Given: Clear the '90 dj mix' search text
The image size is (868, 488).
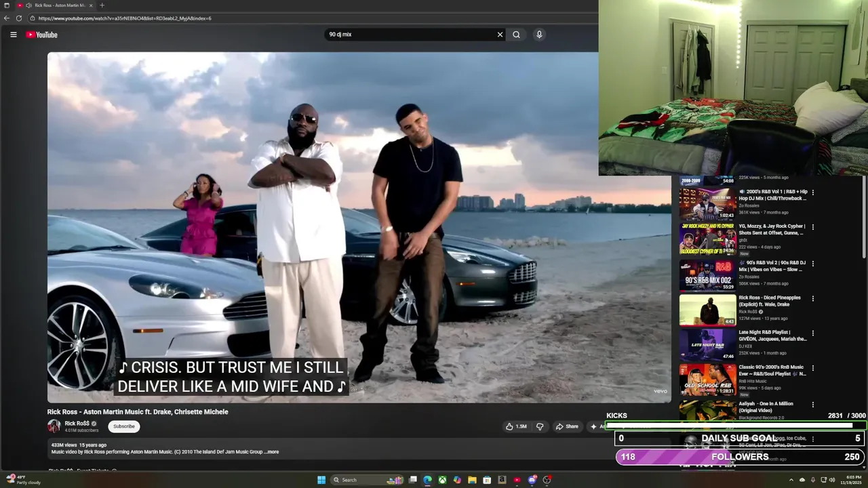Looking at the screenshot, I should tap(500, 35).
